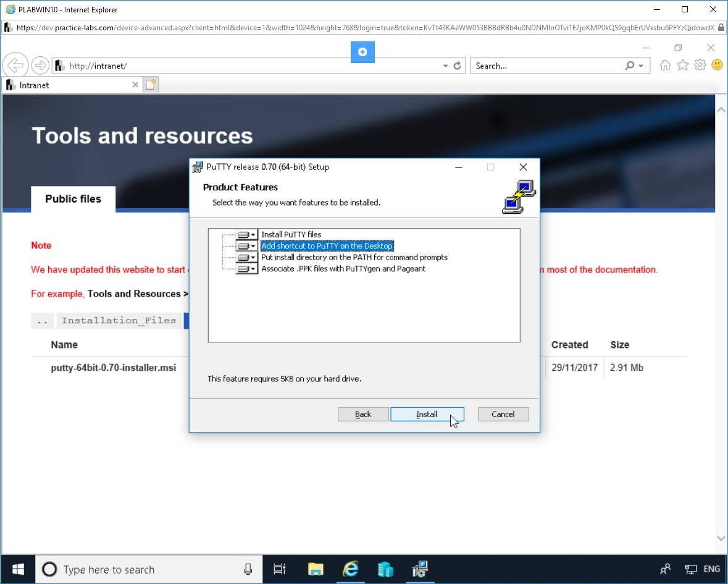Click the blue plus toolbar handle
Viewport: 728px width, 584px height.
click(362, 52)
